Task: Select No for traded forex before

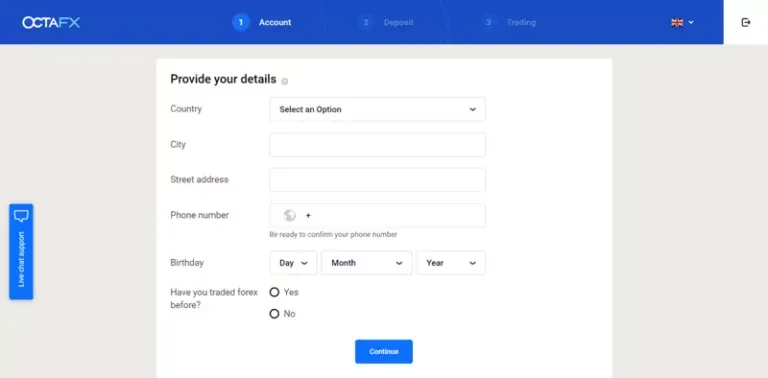Action: tap(274, 314)
